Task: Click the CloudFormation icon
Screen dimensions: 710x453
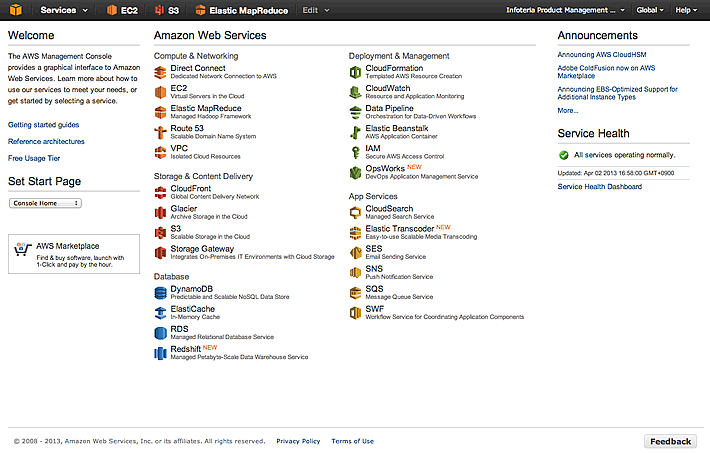Action: [x=355, y=72]
